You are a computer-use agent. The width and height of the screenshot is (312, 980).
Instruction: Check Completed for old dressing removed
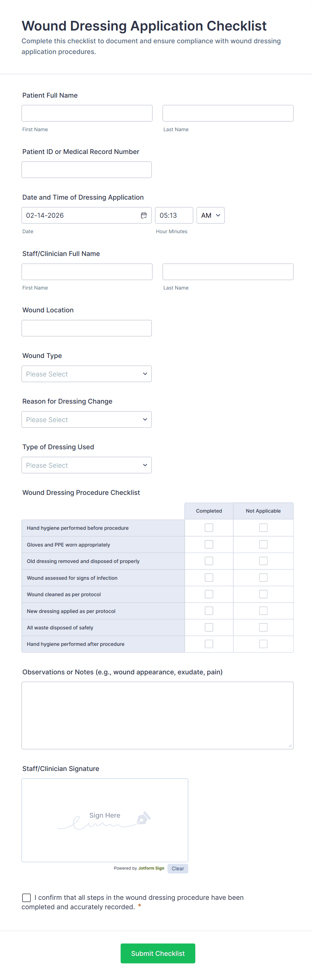209,561
